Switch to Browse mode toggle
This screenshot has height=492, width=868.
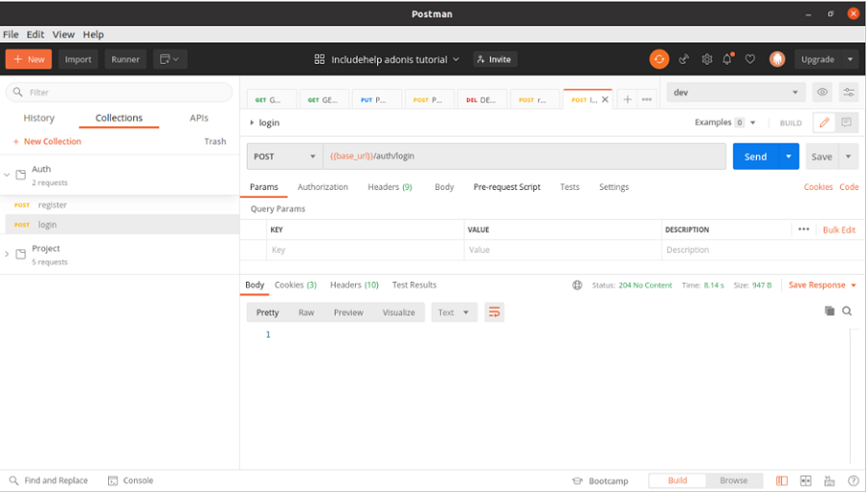(x=734, y=480)
